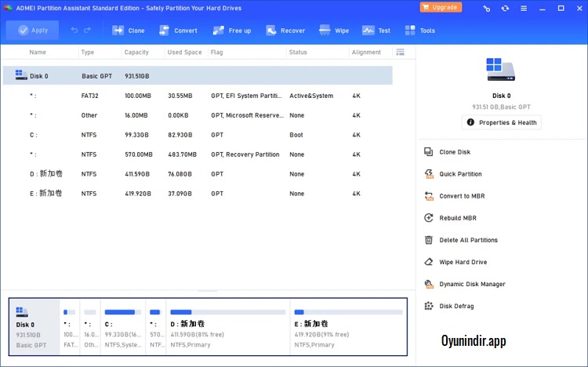The image size is (588, 367).
Task: Open the Wipe tool
Action: [x=334, y=31]
